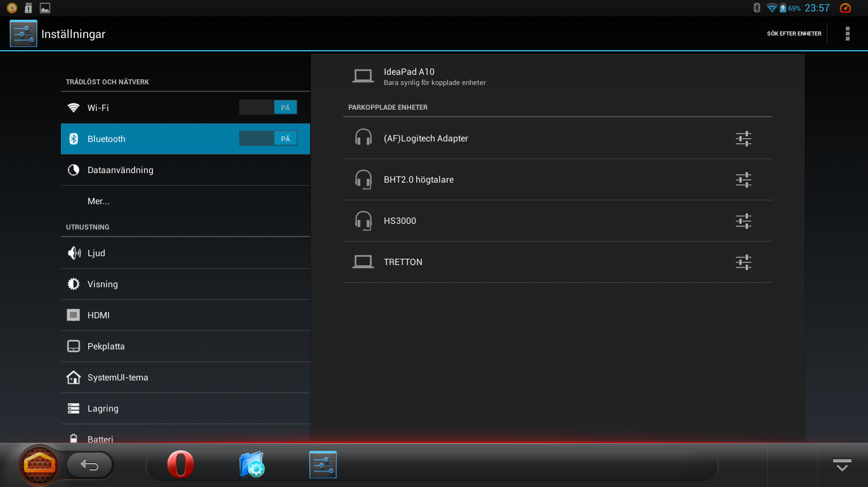This screenshot has height=487, width=868.
Task: Tap the battery 69% status indicator
Action: (790, 8)
